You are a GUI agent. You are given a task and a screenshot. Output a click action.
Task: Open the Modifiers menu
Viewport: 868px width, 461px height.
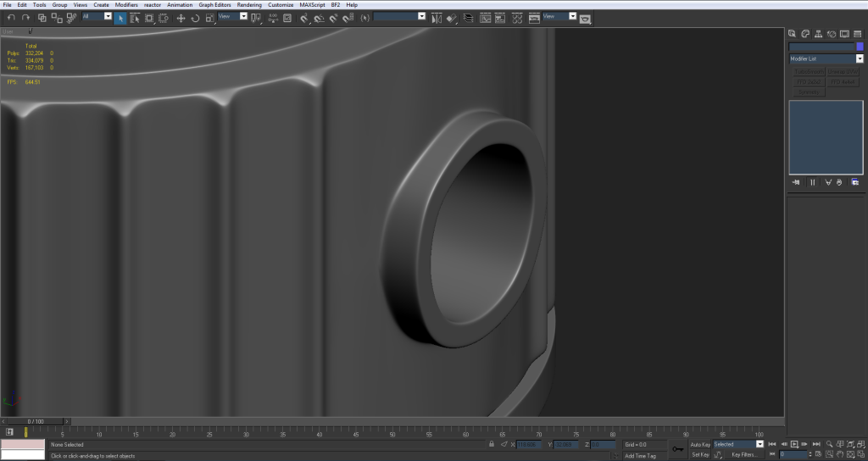tap(126, 5)
